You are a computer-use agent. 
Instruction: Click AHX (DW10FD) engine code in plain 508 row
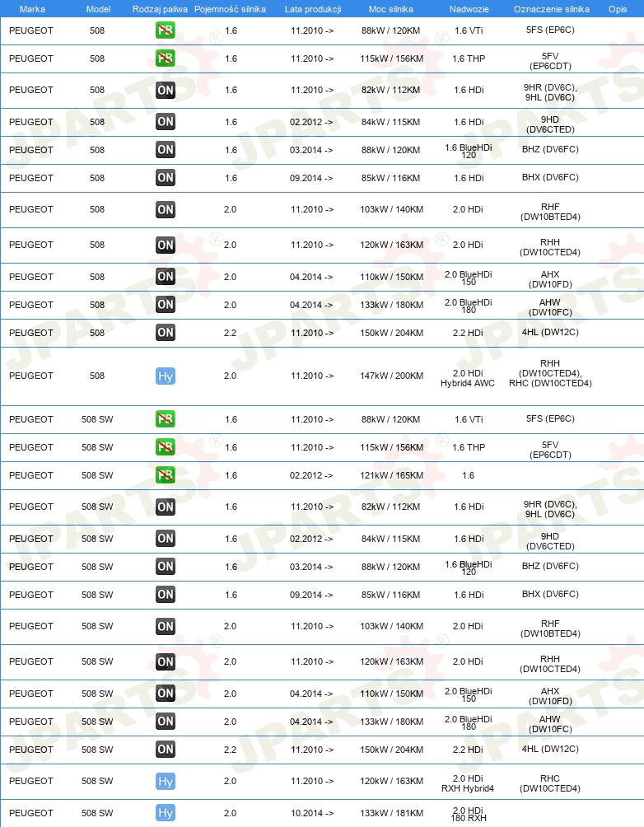click(550, 279)
